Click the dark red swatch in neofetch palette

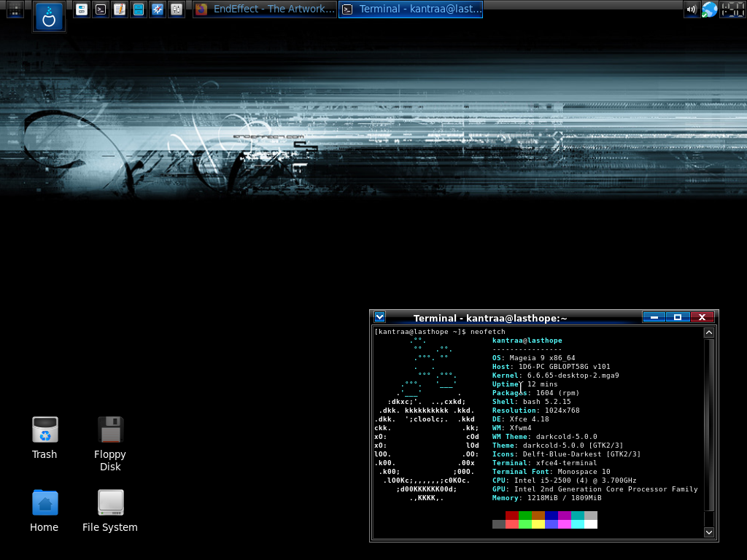coord(512,516)
